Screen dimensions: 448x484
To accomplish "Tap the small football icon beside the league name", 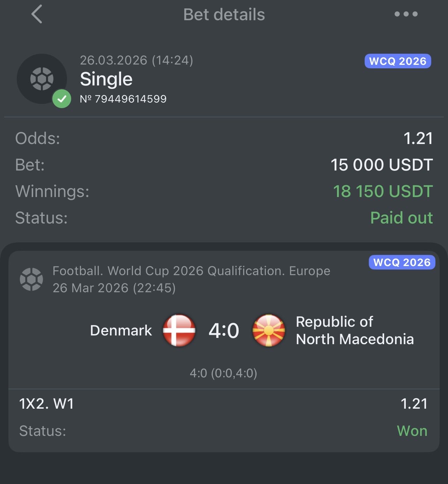I will [x=31, y=279].
